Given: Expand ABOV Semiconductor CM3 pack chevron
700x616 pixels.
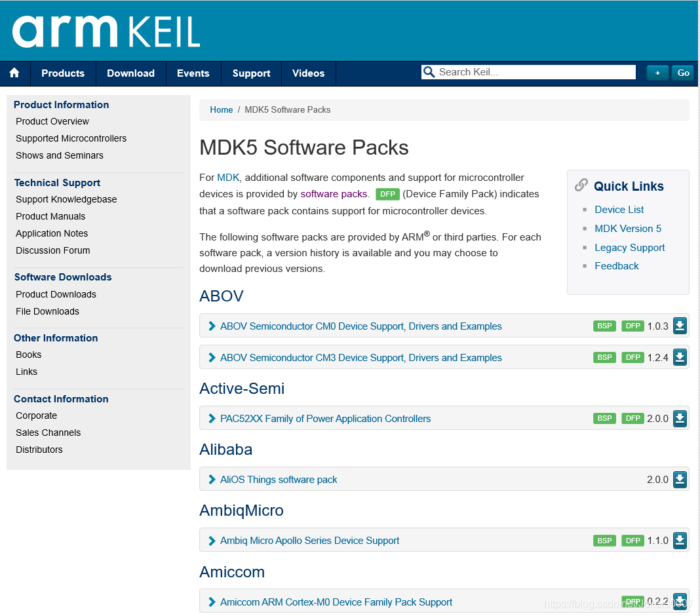Looking at the screenshot, I should [212, 358].
